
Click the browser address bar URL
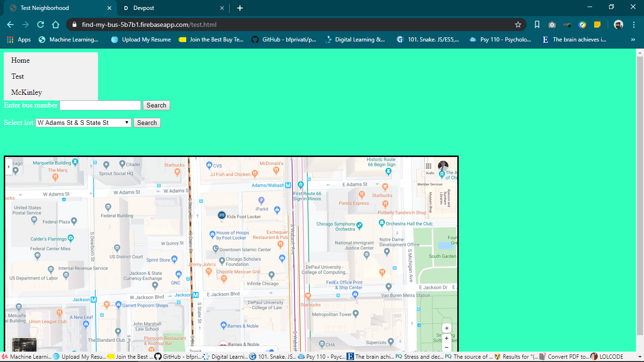(x=149, y=25)
